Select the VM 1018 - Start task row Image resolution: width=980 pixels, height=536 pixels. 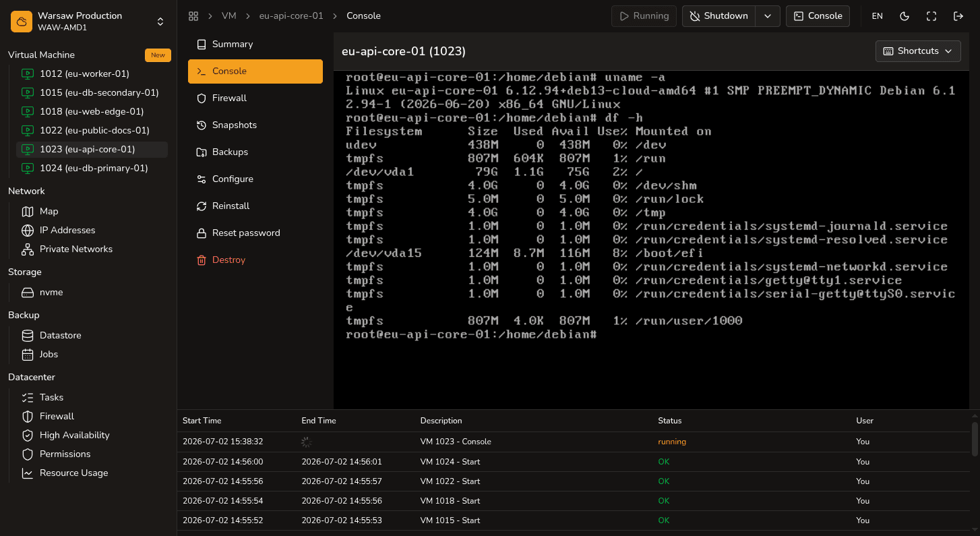click(574, 501)
